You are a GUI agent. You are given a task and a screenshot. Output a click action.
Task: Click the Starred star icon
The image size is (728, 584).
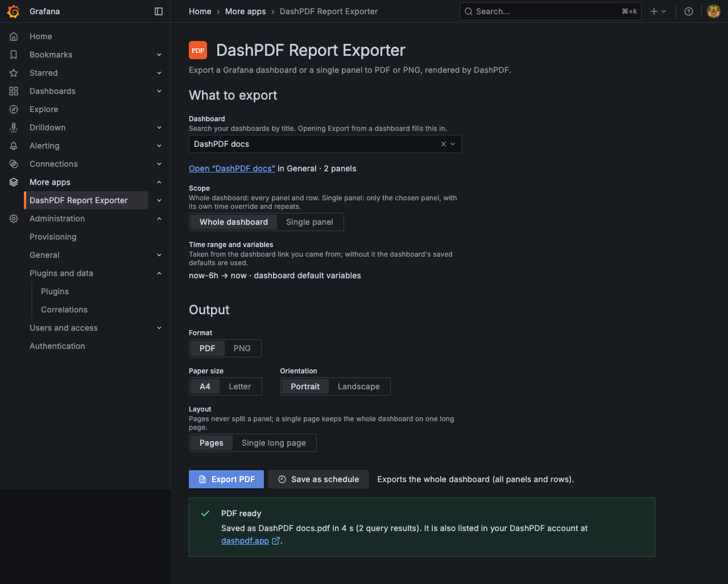[14, 73]
